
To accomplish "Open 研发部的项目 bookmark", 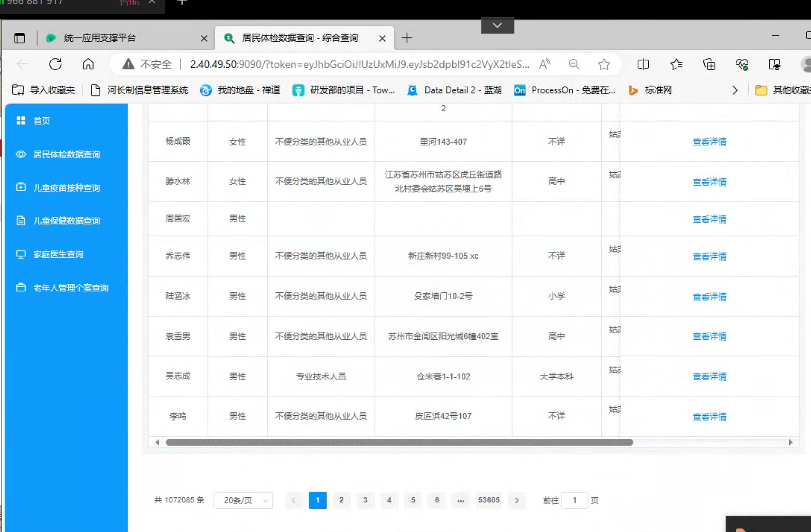I will pos(343,90).
